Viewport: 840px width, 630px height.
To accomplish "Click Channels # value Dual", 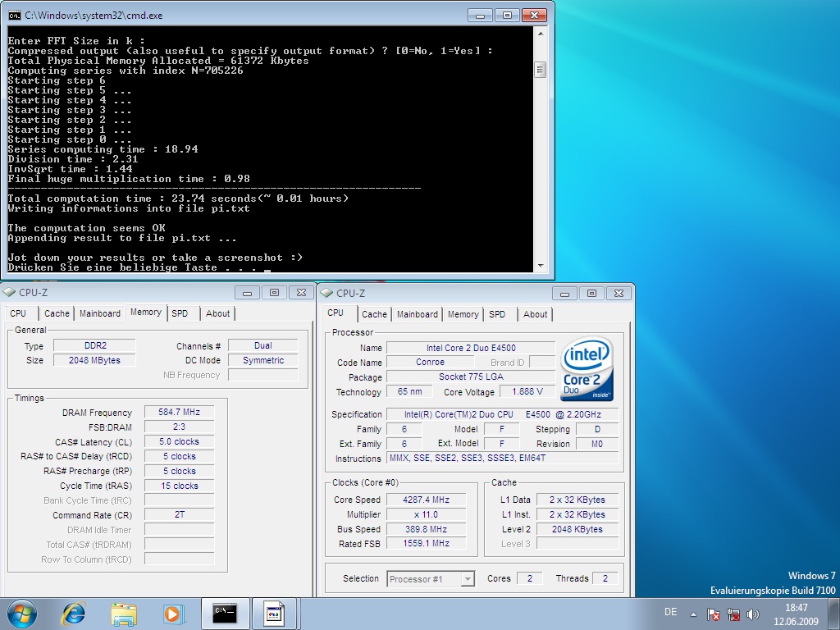I will [x=263, y=345].
